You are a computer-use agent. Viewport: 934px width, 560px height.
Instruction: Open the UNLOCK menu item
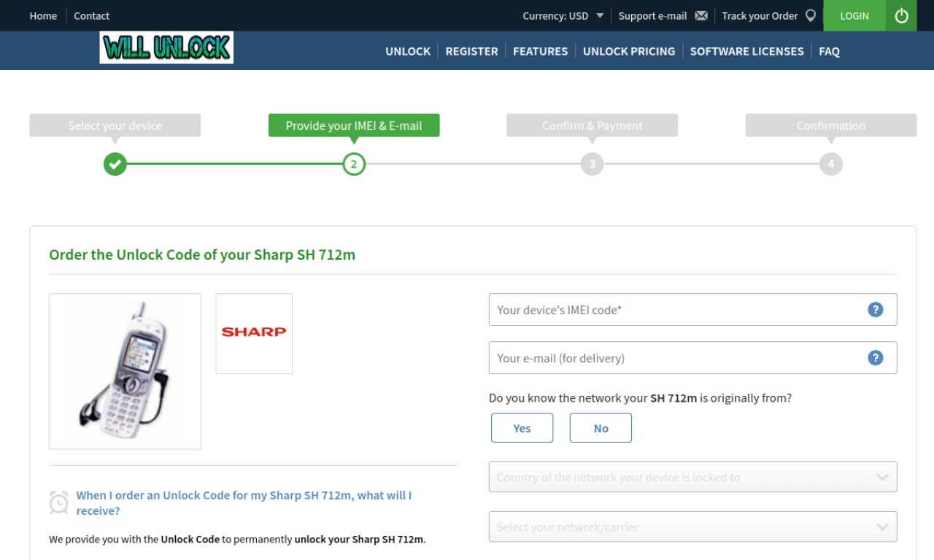click(408, 51)
